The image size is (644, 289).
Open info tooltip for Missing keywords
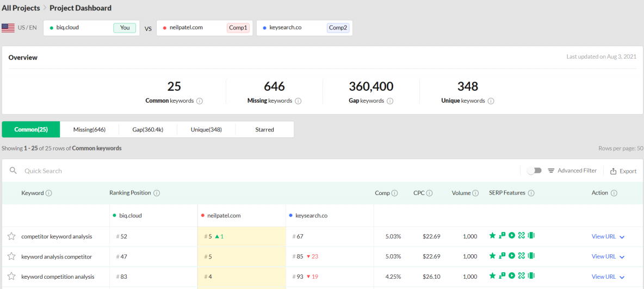pos(298,101)
